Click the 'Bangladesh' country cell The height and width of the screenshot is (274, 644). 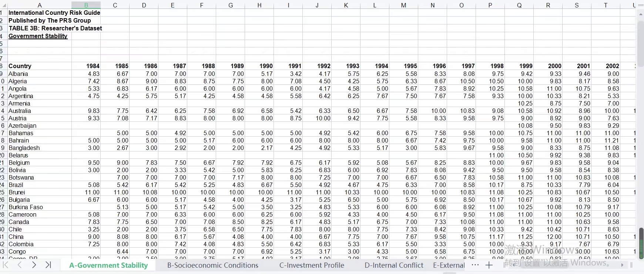[40, 148]
